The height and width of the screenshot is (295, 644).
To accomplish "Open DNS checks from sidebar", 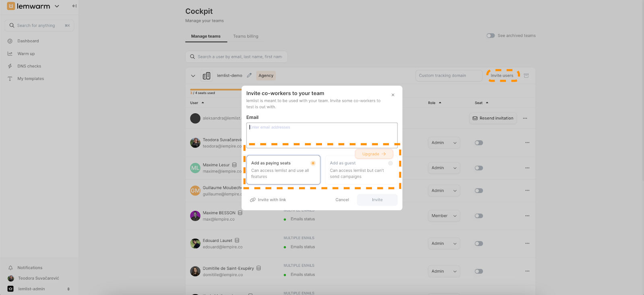I will coord(29,66).
